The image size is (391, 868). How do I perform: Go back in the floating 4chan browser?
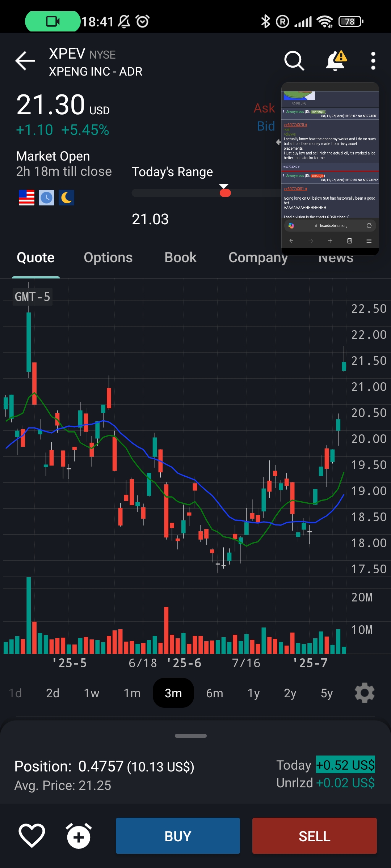coord(291,241)
